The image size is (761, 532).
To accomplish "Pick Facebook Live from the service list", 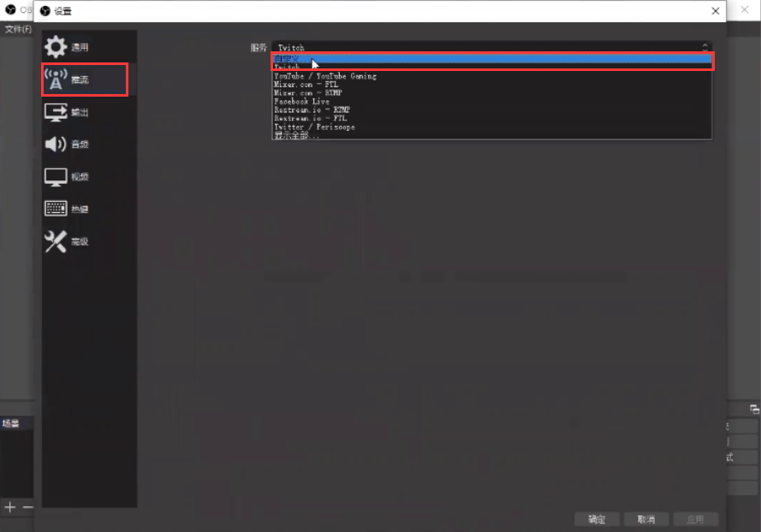I will click(x=301, y=102).
